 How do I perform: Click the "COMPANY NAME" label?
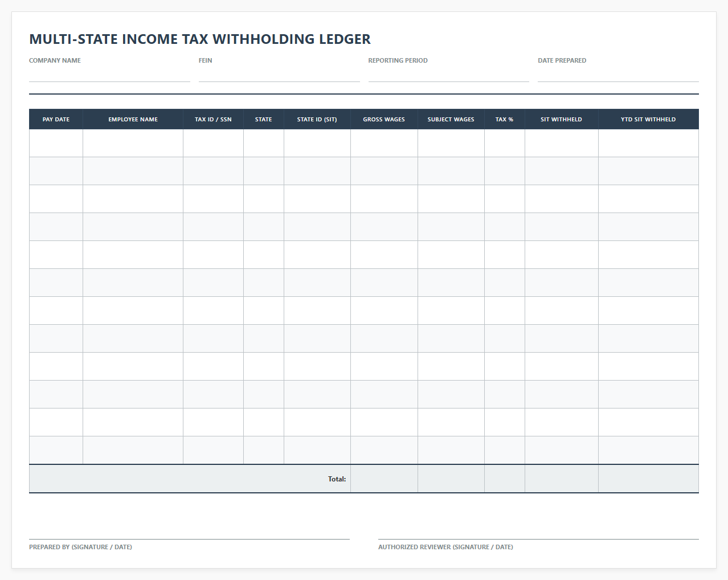55,60
